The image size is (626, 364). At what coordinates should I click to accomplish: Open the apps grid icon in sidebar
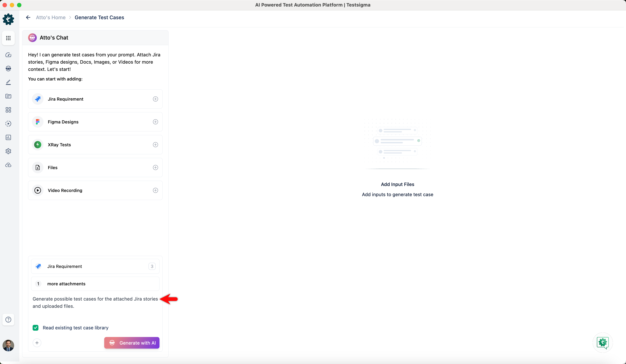(8, 38)
